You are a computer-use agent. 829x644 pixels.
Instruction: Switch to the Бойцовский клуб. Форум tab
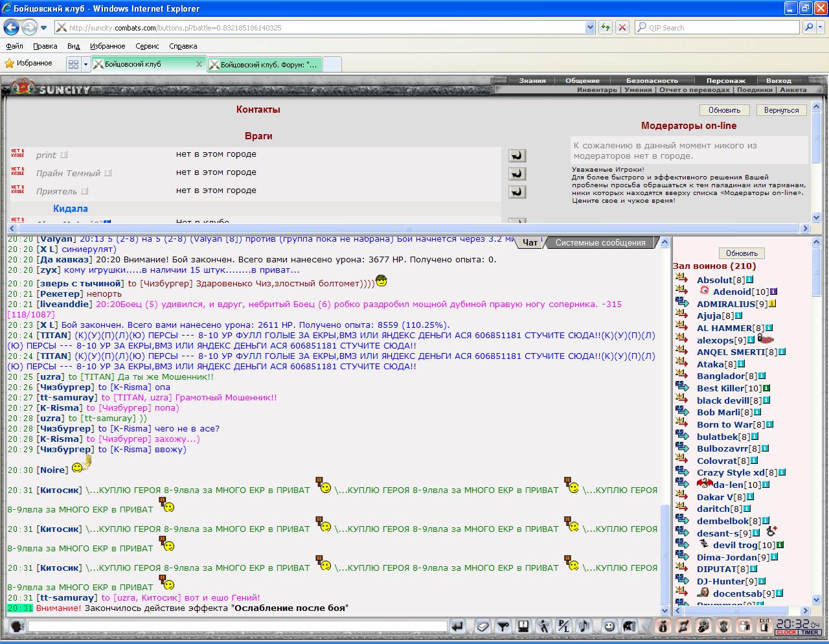[x=264, y=64]
